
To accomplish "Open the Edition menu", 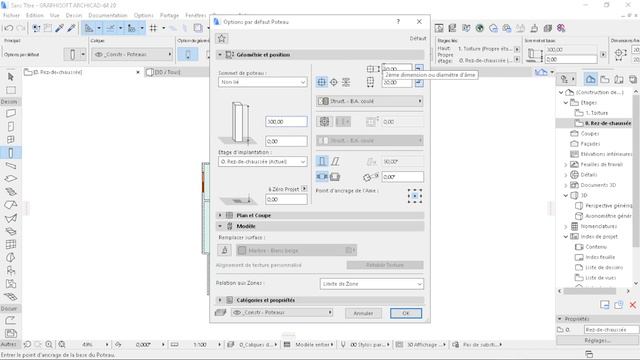I will point(35,15).
